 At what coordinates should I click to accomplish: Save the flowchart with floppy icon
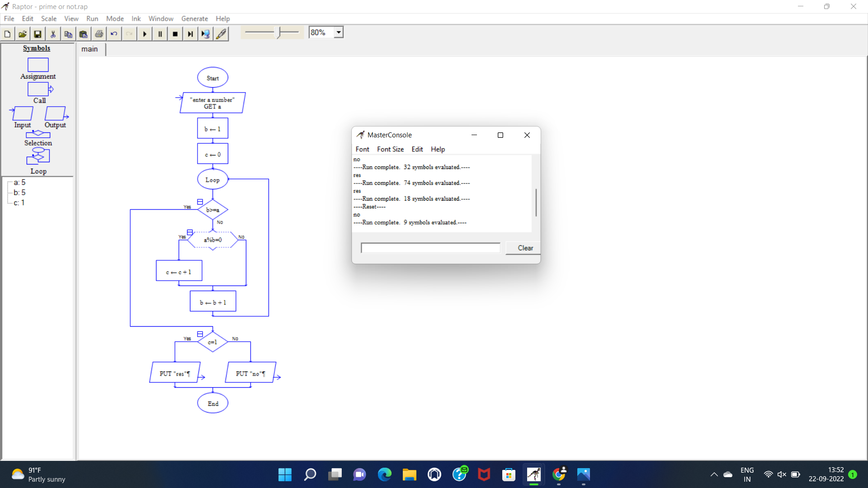click(x=38, y=34)
